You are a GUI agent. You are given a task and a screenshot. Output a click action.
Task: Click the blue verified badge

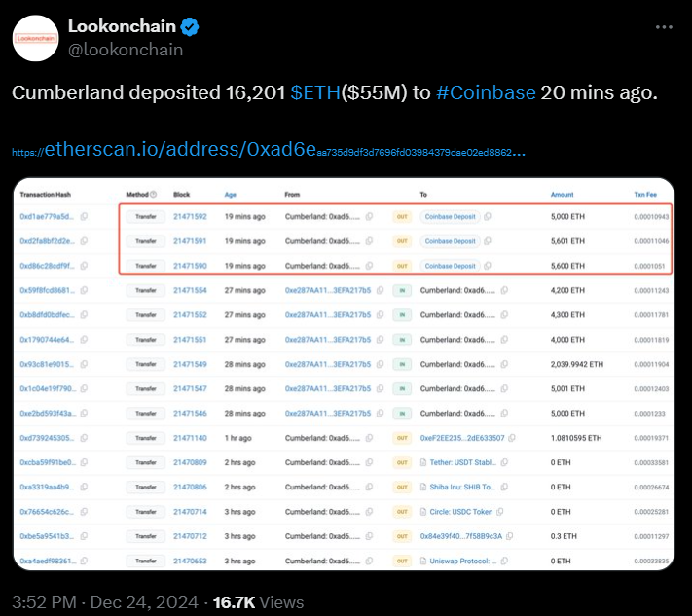point(190,27)
